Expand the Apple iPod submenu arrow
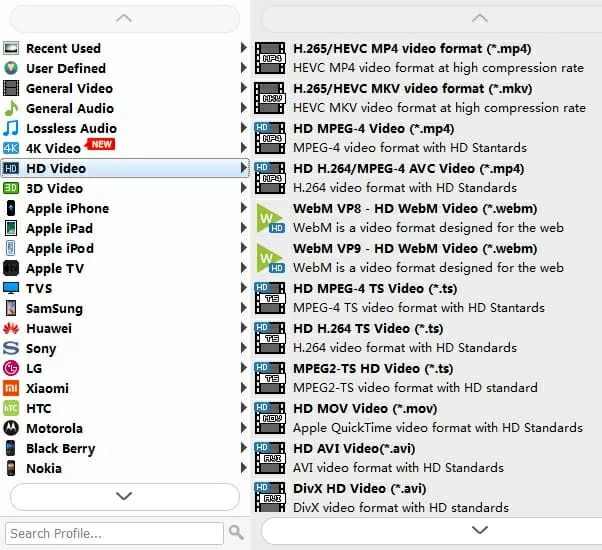The image size is (602, 550). [243, 248]
